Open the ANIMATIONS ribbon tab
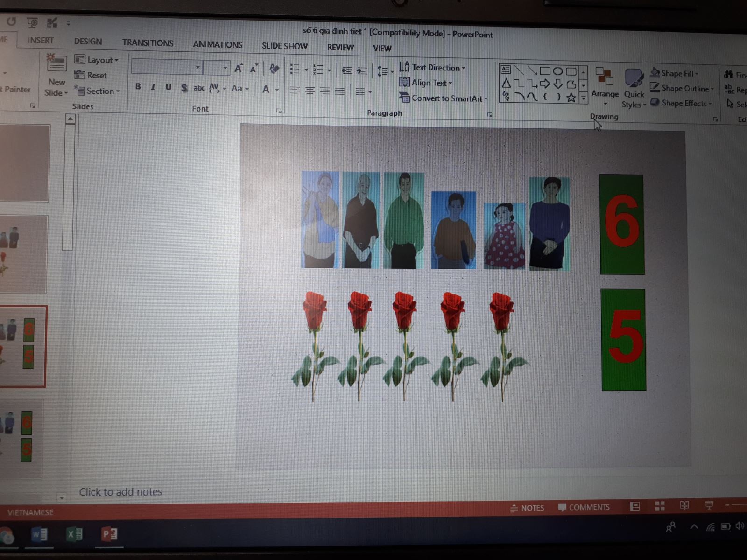 pos(218,44)
